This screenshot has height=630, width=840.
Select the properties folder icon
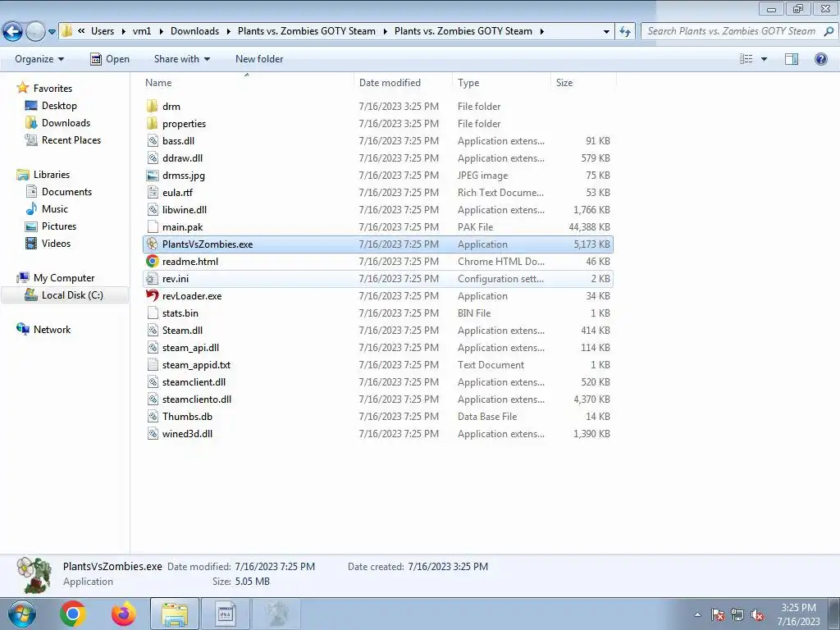click(152, 123)
